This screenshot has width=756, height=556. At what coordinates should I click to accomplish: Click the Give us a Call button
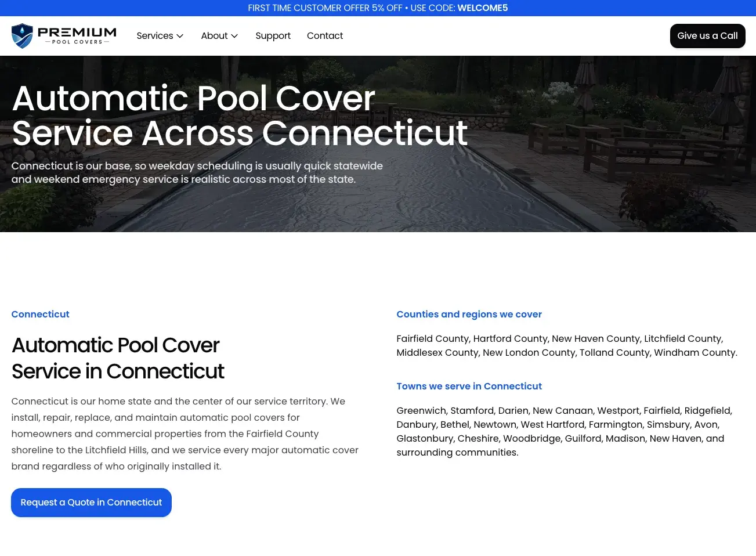[707, 36]
